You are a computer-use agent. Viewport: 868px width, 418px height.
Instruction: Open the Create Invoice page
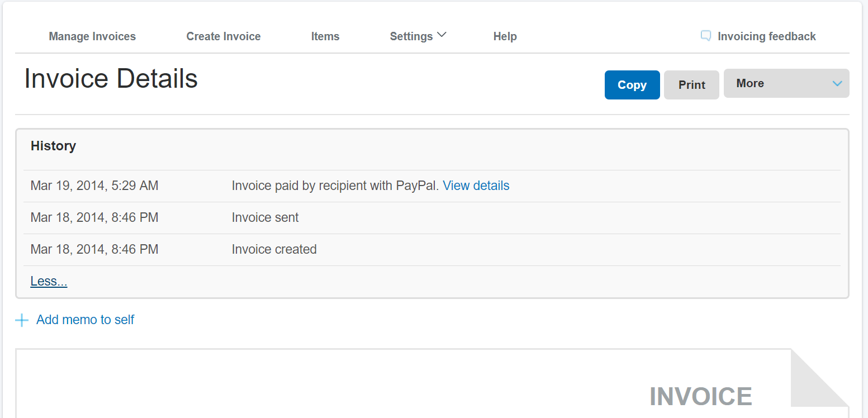tap(224, 36)
